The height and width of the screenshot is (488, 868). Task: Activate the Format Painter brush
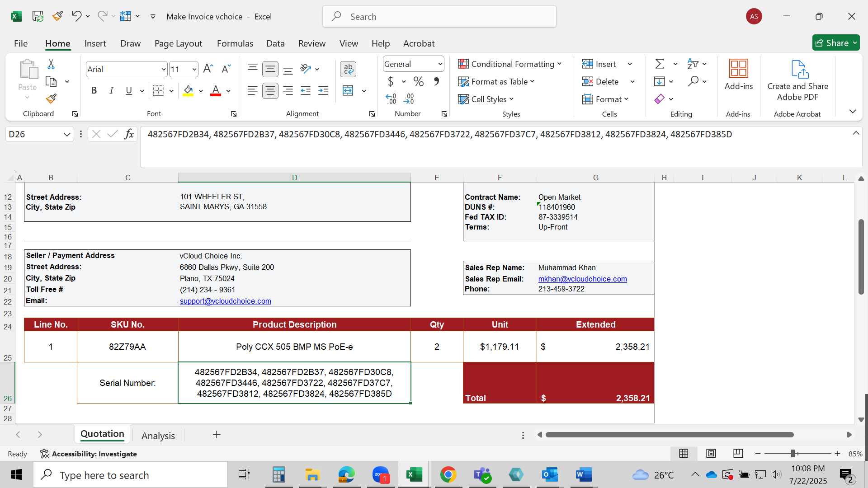(x=51, y=99)
